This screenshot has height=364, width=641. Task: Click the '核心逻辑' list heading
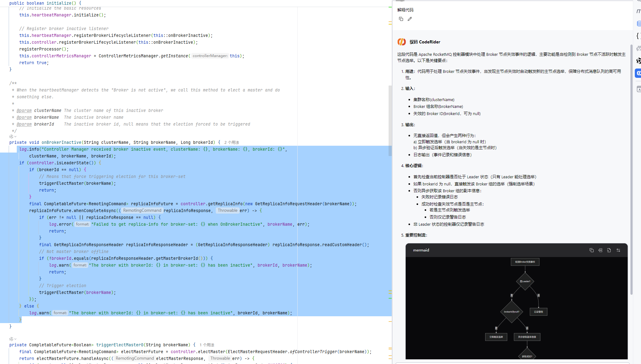click(x=414, y=166)
